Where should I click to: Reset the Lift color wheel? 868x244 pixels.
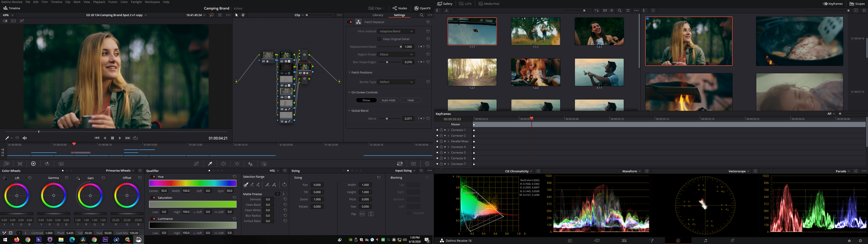30,178
